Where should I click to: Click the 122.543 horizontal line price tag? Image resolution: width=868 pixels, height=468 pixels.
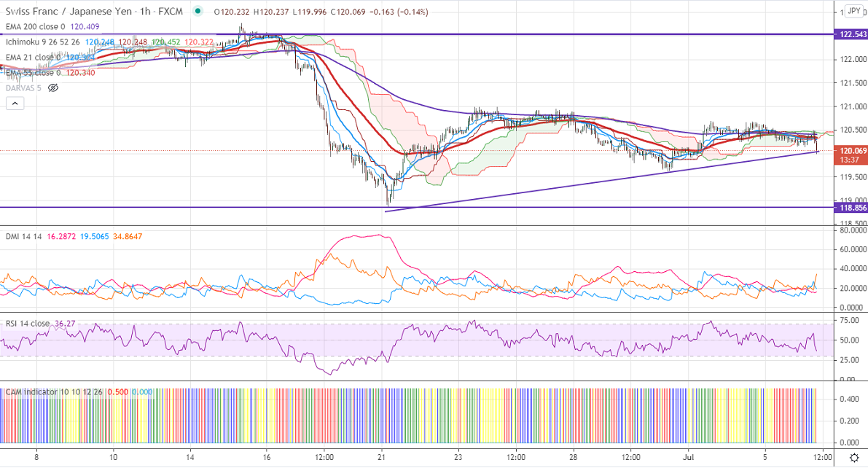[x=853, y=34]
